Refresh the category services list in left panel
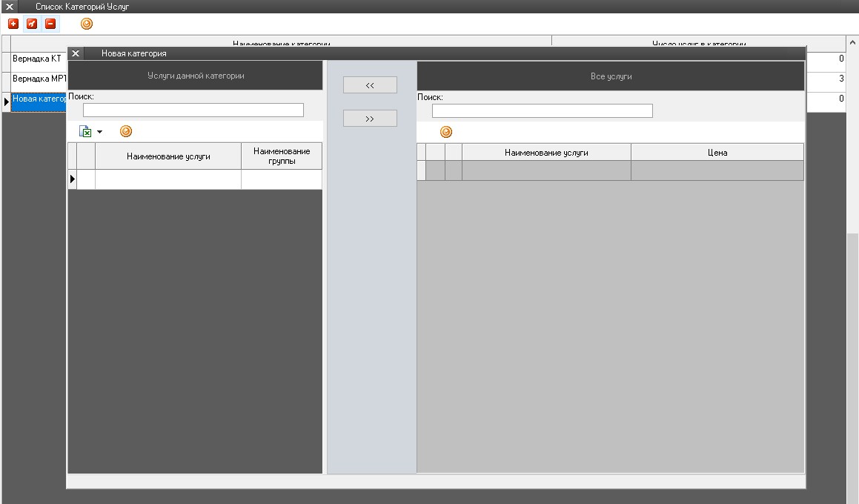 click(x=126, y=131)
